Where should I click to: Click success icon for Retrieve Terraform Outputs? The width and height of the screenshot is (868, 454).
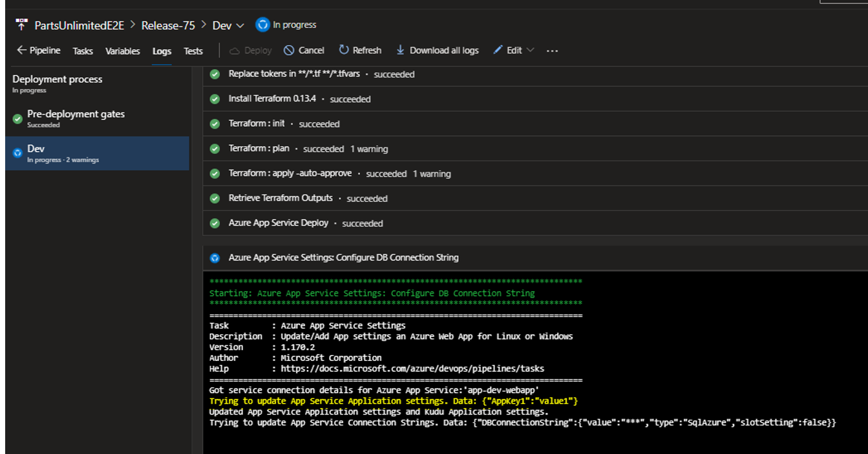[215, 199]
